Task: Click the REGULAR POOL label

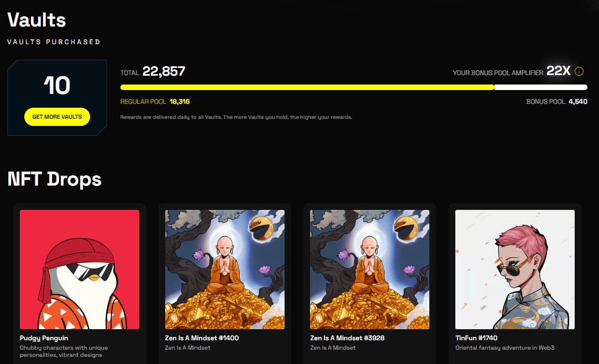Action: click(x=143, y=102)
